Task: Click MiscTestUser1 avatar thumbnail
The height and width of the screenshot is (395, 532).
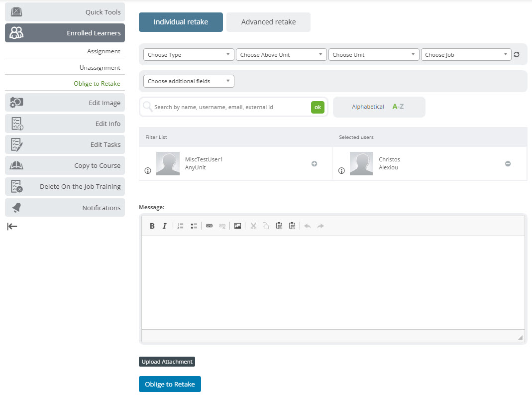Action: (168, 164)
